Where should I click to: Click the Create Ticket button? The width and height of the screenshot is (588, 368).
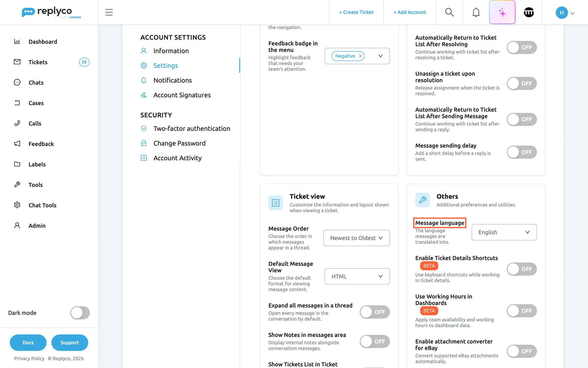(x=356, y=12)
